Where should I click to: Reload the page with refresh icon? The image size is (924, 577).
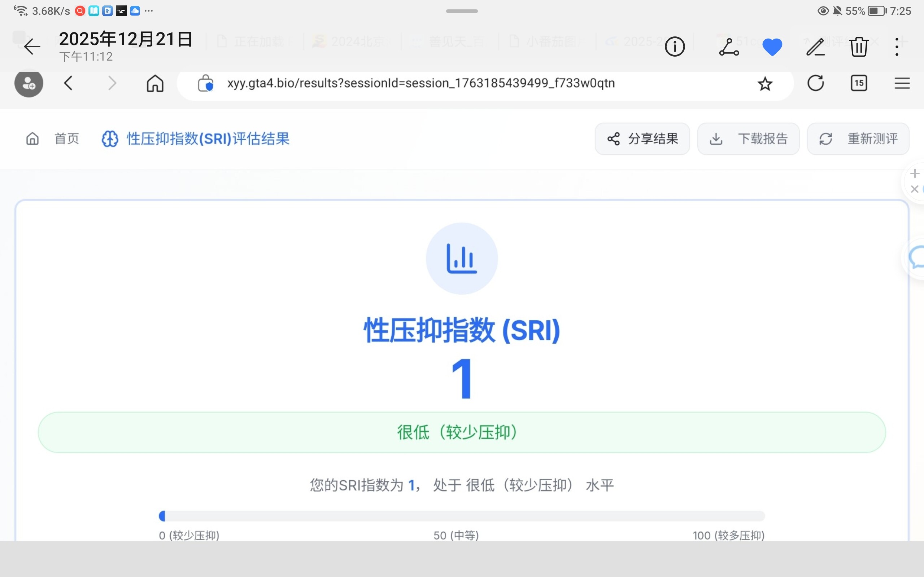(x=816, y=83)
